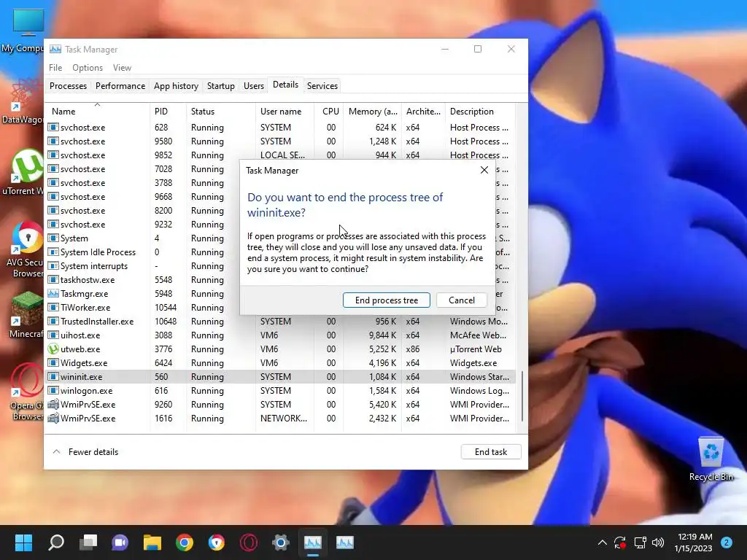The height and width of the screenshot is (560, 747).
Task: Switch to the App history tab
Action: coord(176,86)
